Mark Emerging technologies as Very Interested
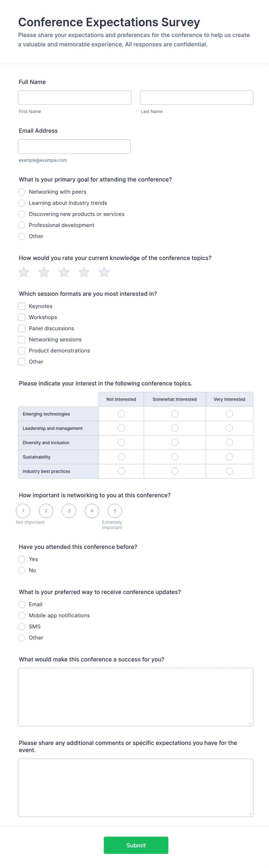Viewport: 269px width, 868px height. 229,414
